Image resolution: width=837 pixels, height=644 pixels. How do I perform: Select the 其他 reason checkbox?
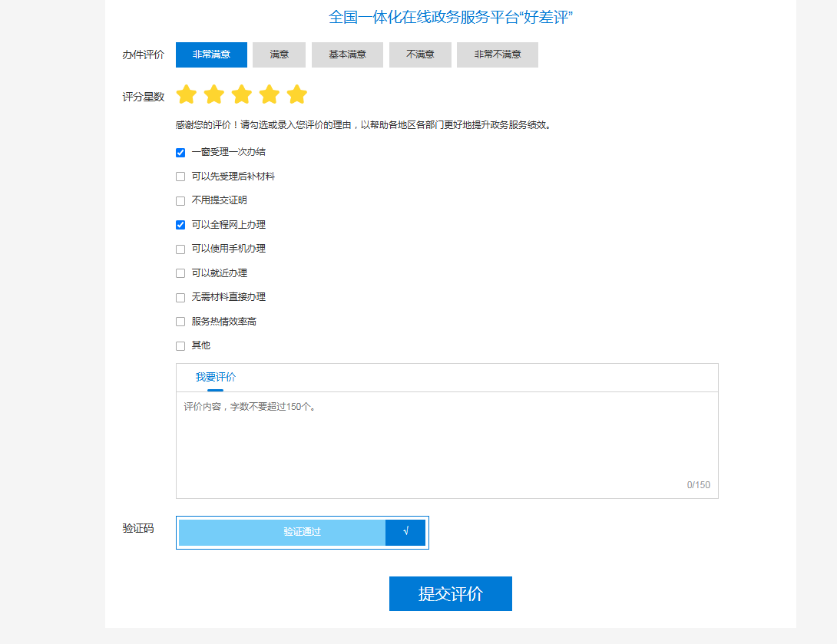180,345
